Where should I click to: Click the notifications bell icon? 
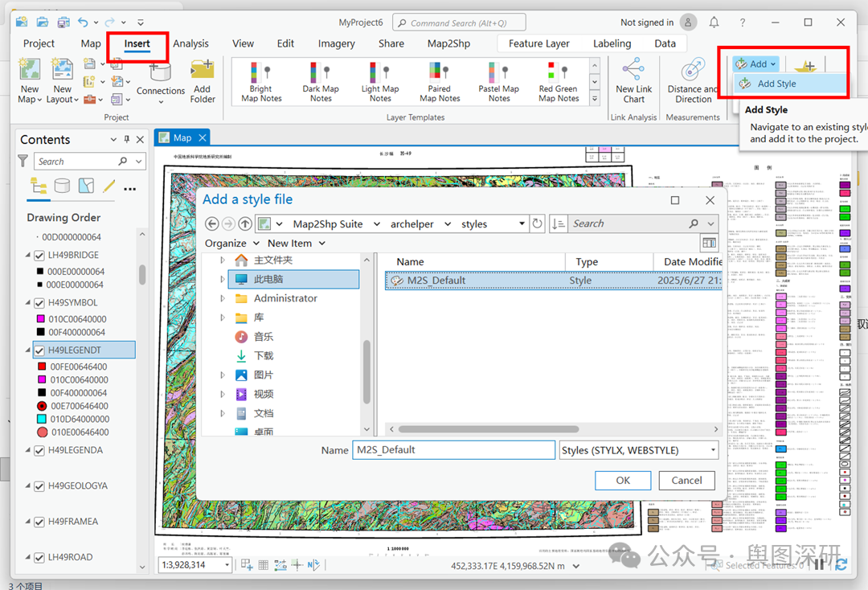714,23
